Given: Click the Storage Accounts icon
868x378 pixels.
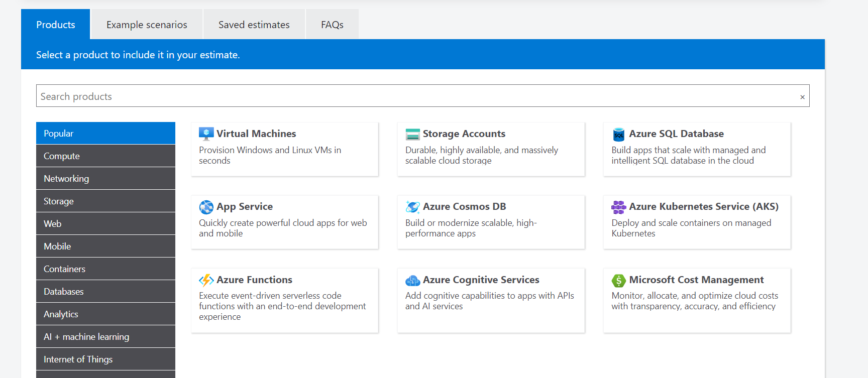Looking at the screenshot, I should [412, 134].
